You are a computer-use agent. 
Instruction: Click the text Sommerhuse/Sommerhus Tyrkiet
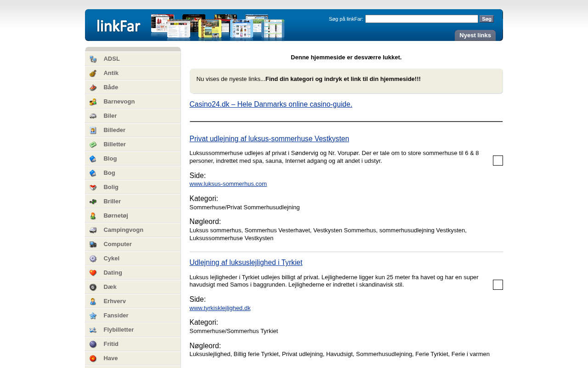pyautogui.click(x=233, y=331)
